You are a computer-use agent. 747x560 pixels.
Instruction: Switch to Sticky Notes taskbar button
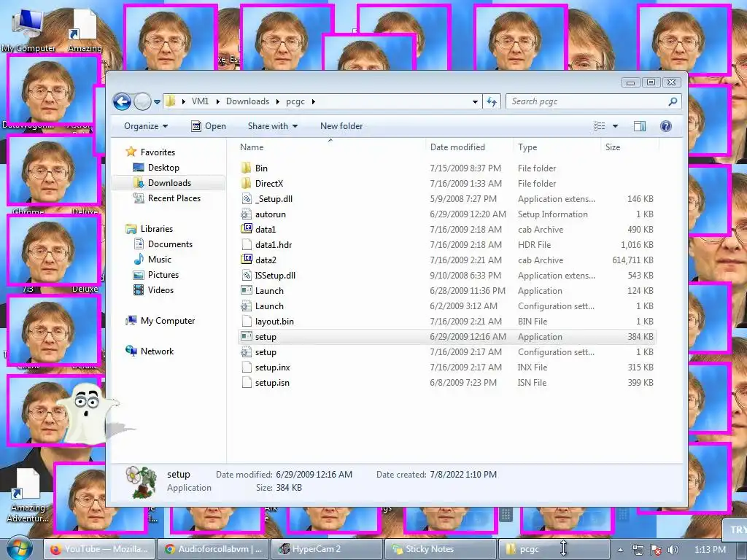440,549
